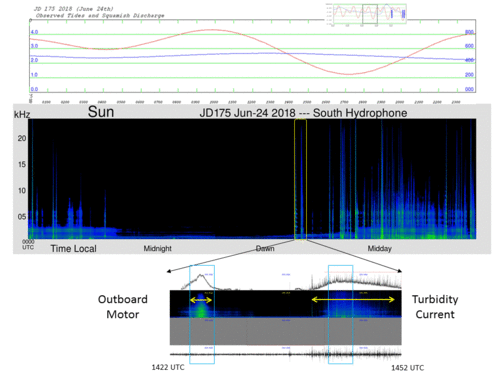Click the '1422 UTC' start time label

click(x=168, y=367)
